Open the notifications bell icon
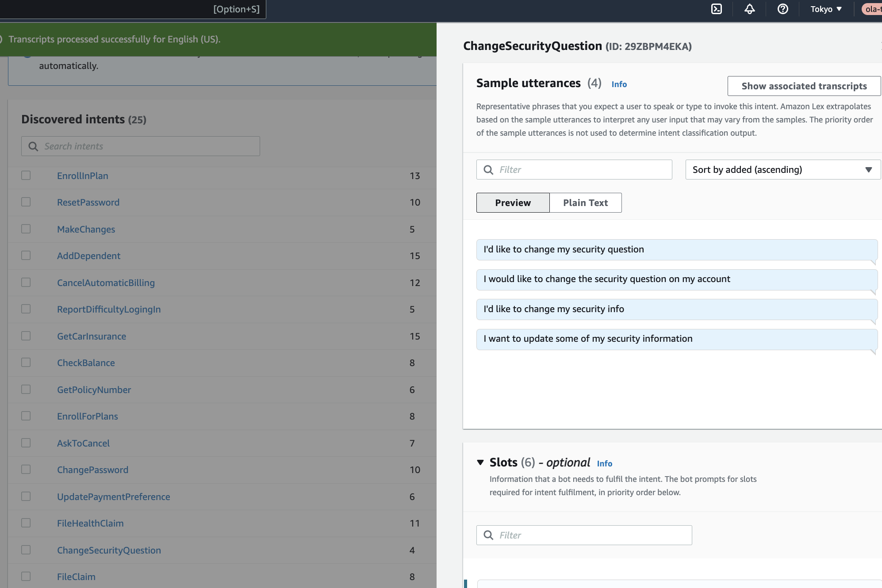Viewport: 882px width, 588px height. [749, 9]
